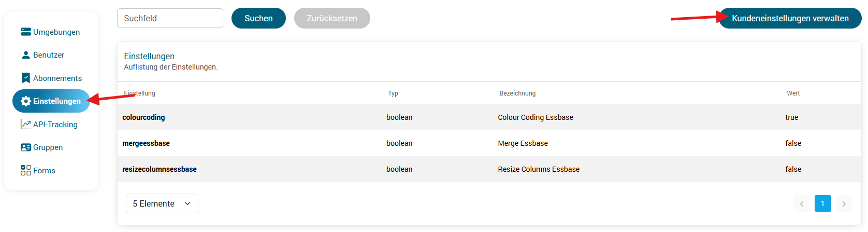
Task: Click the Forms grid icon
Action: pyautogui.click(x=26, y=170)
